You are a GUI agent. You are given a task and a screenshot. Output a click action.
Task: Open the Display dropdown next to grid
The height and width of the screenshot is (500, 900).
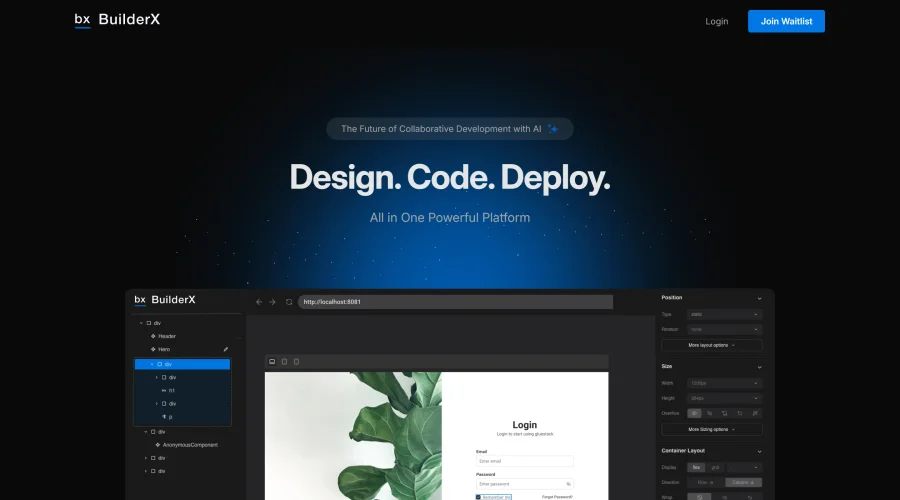click(744, 468)
